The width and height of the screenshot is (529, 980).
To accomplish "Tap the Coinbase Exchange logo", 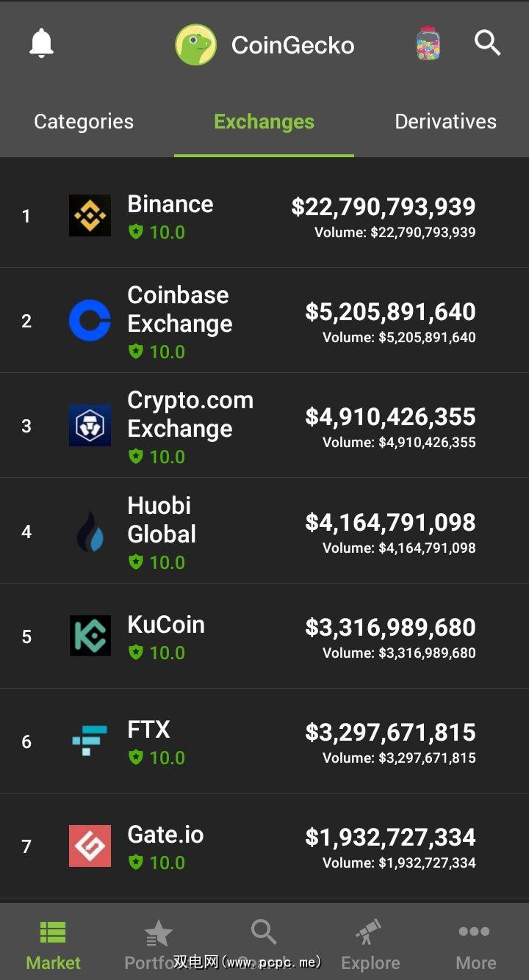I will tap(90, 321).
